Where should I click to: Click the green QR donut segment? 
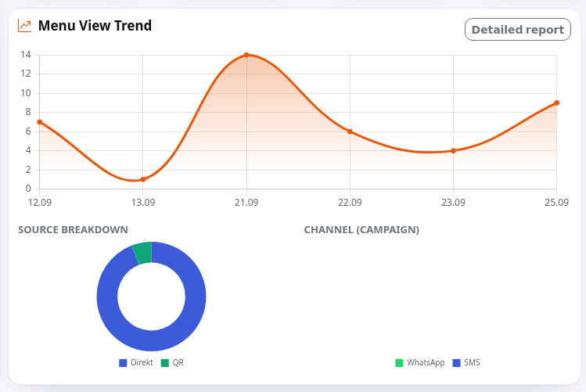coord(143,254)
